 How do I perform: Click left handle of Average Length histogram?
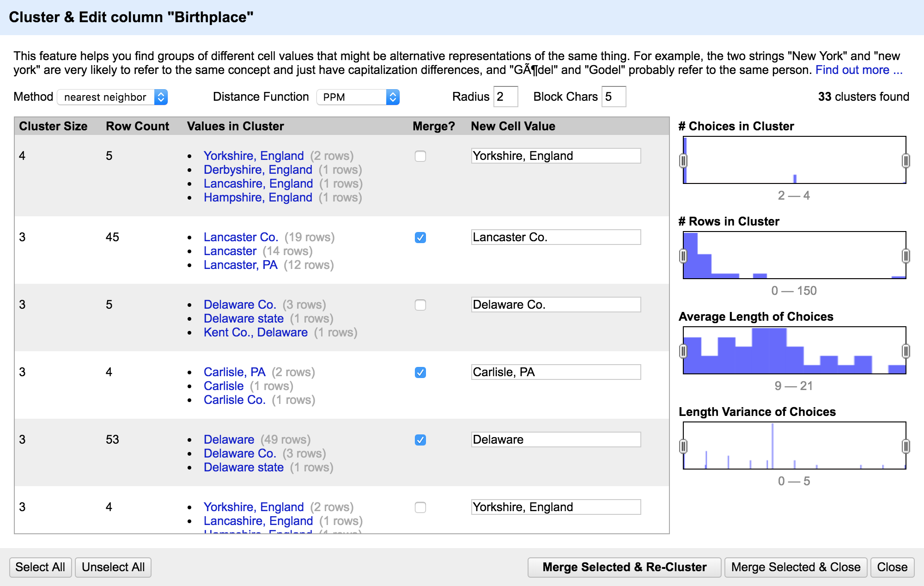pos(683,351)
